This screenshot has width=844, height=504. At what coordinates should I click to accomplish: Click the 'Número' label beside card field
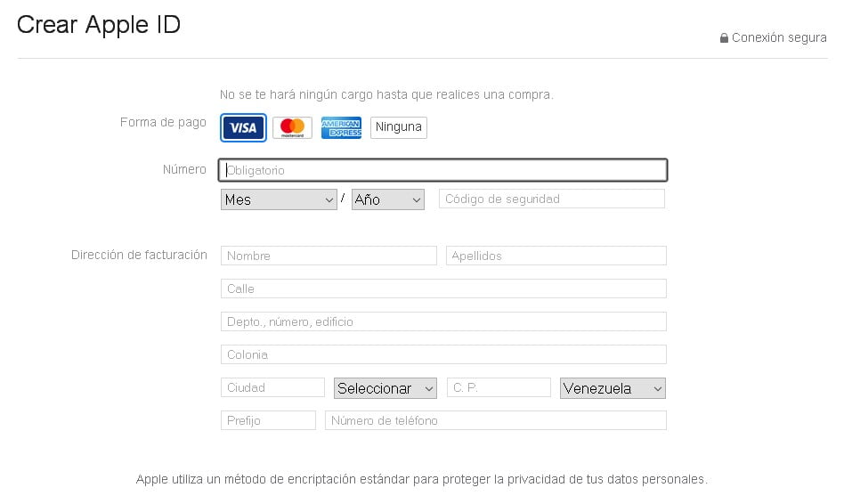(184, 169)
